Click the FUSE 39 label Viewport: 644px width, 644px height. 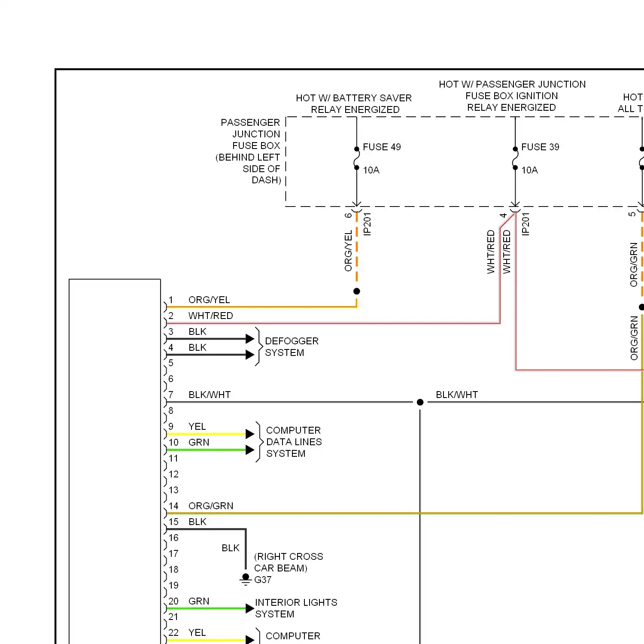click(x=540, y=147)
